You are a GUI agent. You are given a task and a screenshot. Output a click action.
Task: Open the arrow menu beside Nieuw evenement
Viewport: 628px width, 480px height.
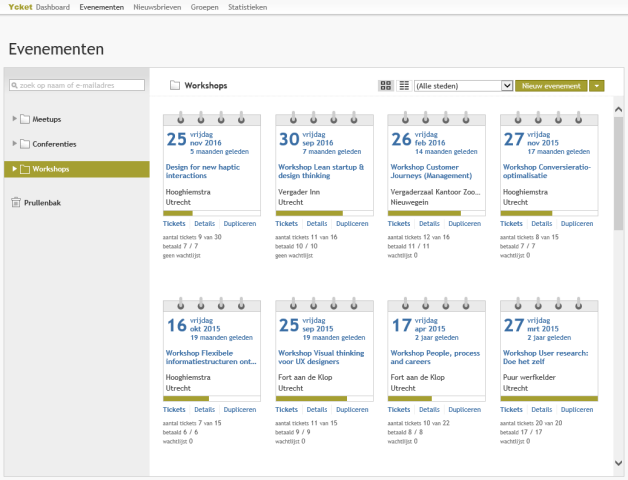(x=597, y=86)
